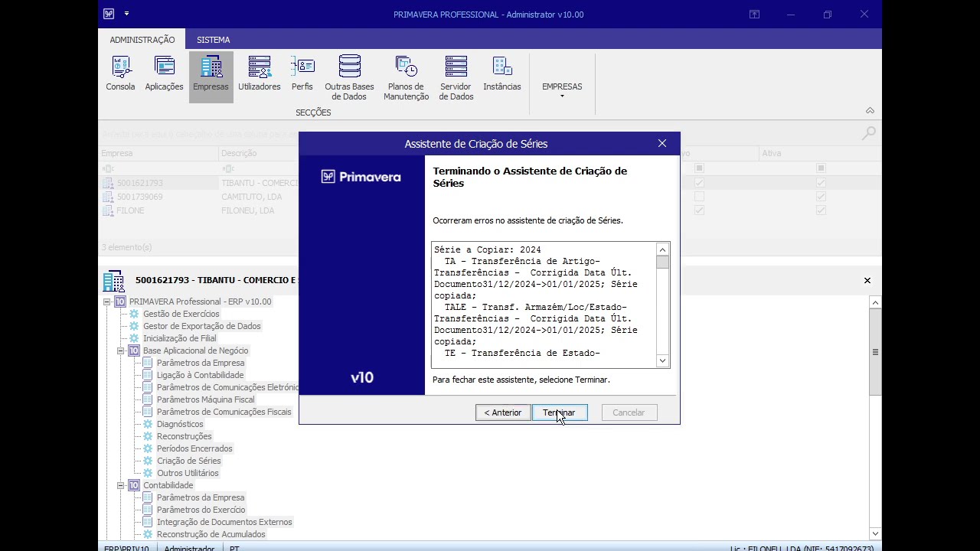This screenshot has height=551, width=980.
Task: Click the grid search magnifier icon
Action: 868,134
